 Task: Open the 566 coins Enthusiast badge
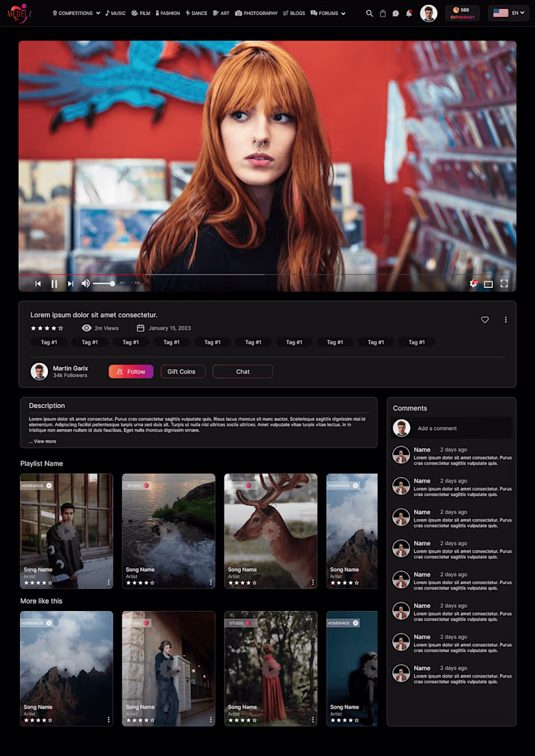463,13
